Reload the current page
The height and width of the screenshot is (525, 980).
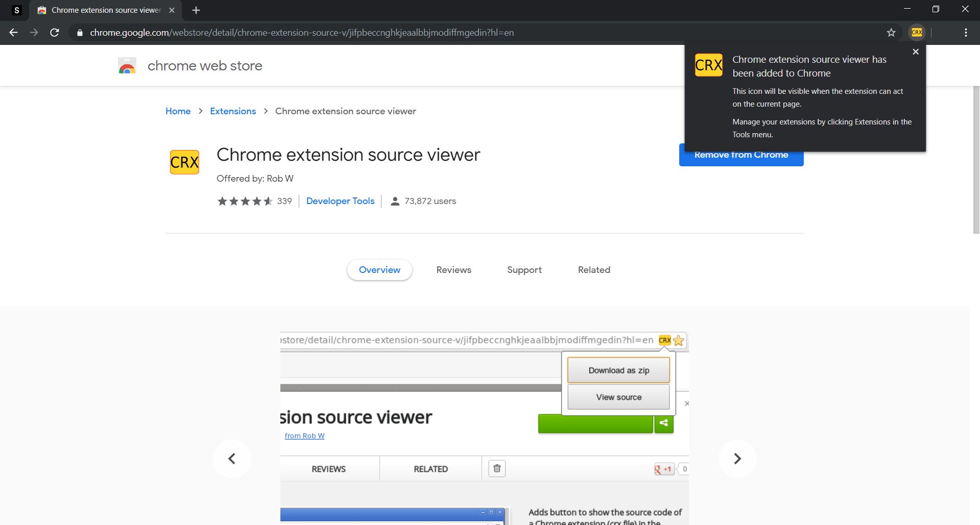55,33
